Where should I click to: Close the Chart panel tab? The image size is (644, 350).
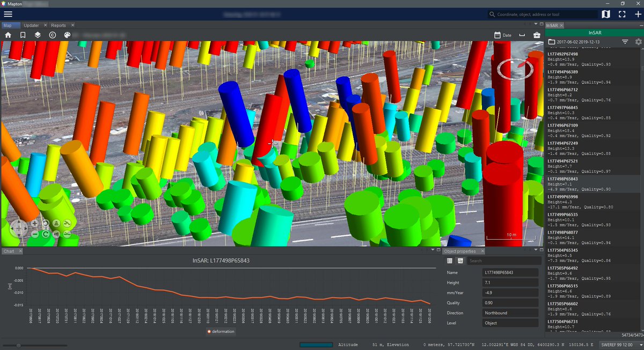click(21, 251)
